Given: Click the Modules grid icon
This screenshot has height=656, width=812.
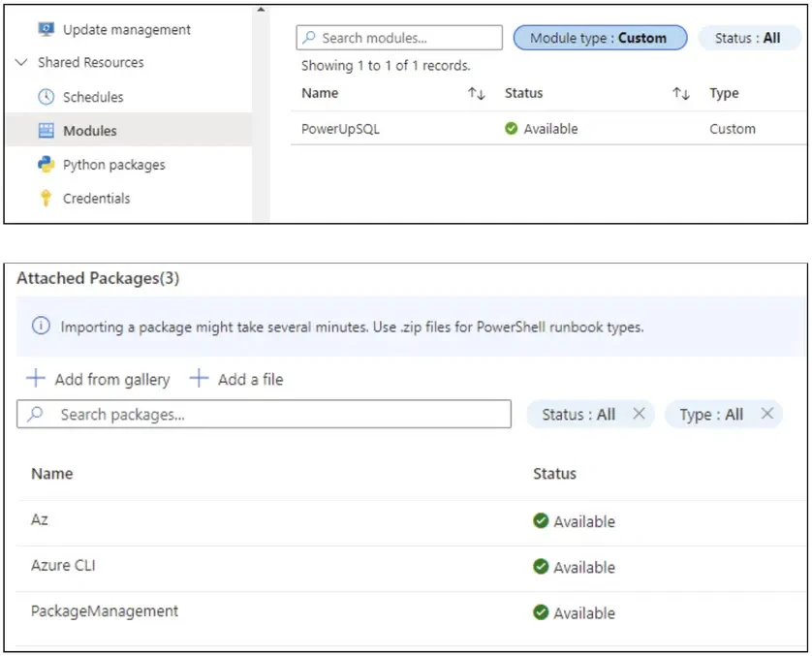Looking at the screenshot, I should [x=47, y=131].
